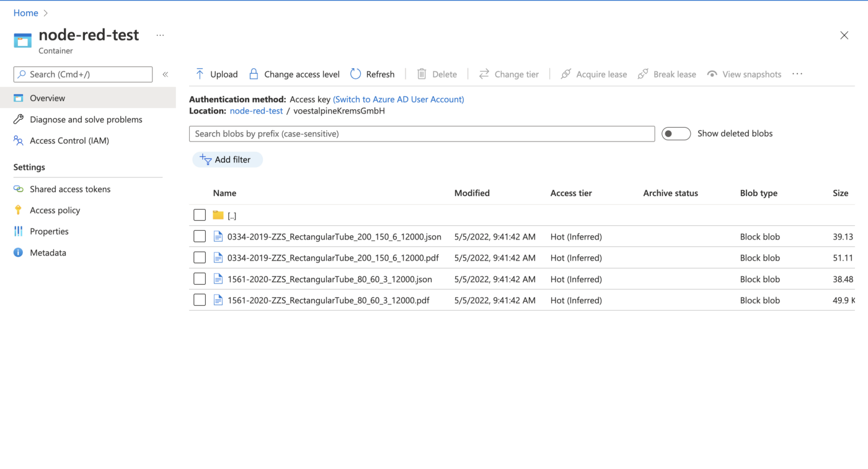Collapse the sidebar with double chevron
The width and height of the screenshot is (868, 469).
[166, 74]
